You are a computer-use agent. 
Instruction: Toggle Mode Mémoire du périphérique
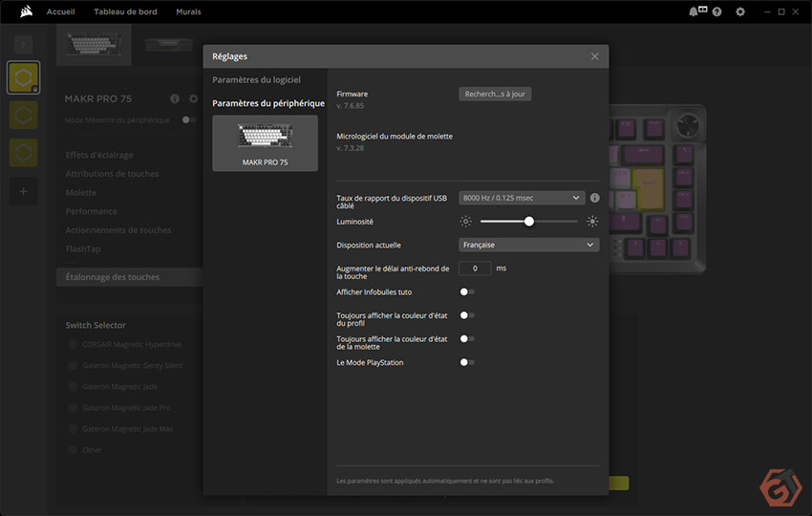(189, 119)
